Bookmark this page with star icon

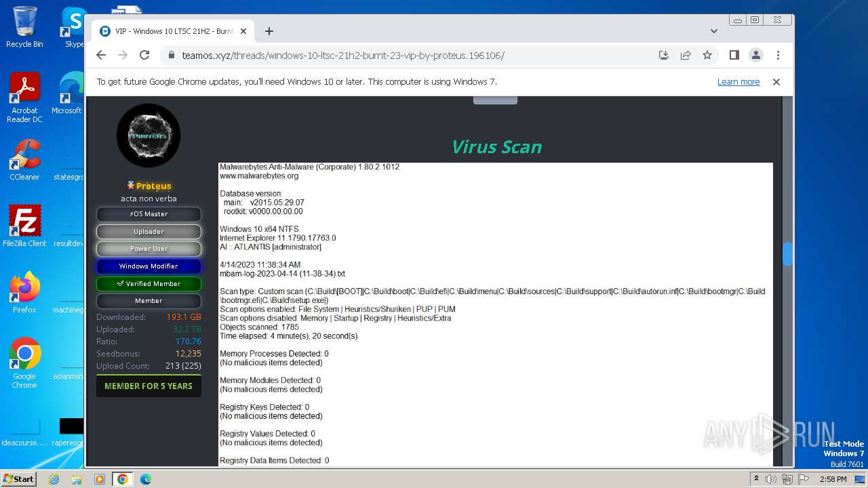[707, 56]
